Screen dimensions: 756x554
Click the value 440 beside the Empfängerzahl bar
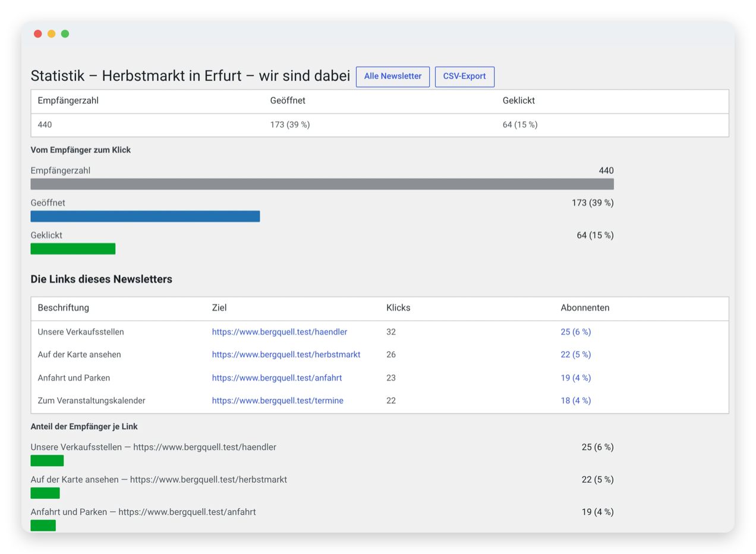click(x=606, y=171)
